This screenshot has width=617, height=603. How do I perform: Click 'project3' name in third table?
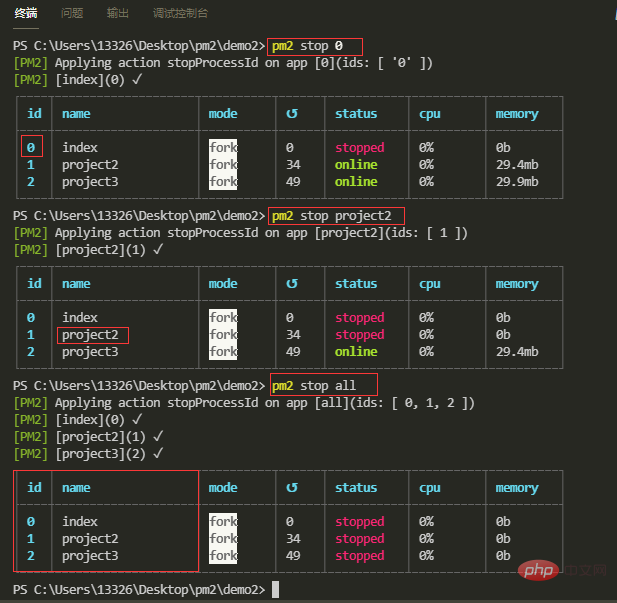tap(90, 556)
